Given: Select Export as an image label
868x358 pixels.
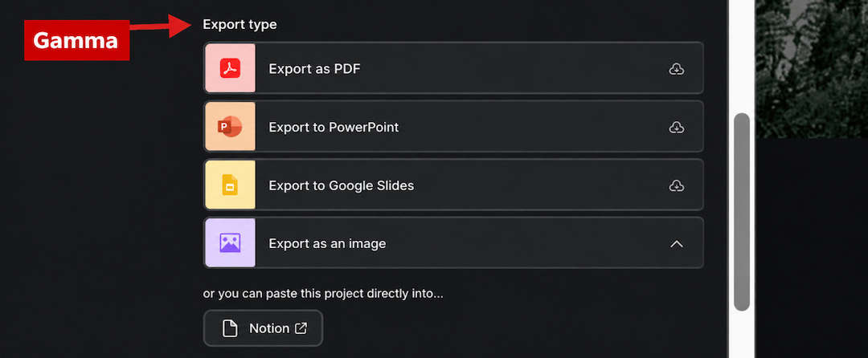Looking at the screenshot, I should [x=327, y=244].
